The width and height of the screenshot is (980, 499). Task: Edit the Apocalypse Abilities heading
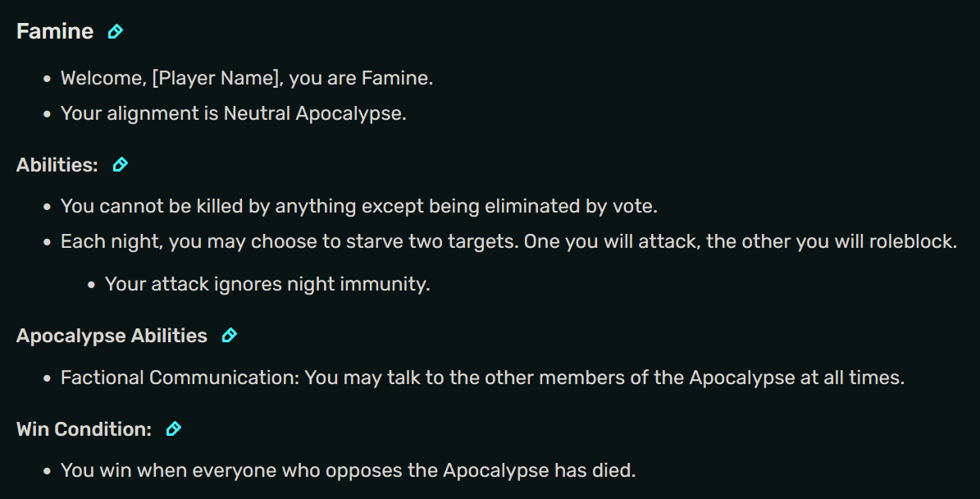coord(229,334)
